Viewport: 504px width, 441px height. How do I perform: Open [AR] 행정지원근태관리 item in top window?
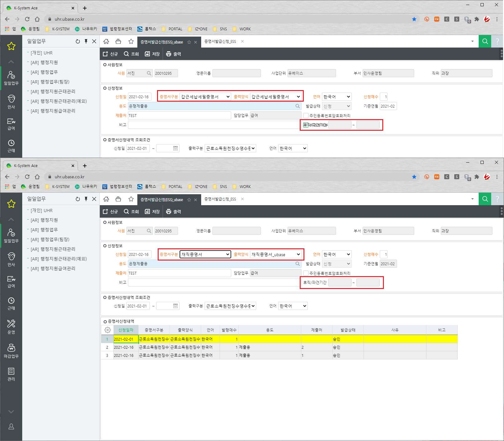point(53,91)
